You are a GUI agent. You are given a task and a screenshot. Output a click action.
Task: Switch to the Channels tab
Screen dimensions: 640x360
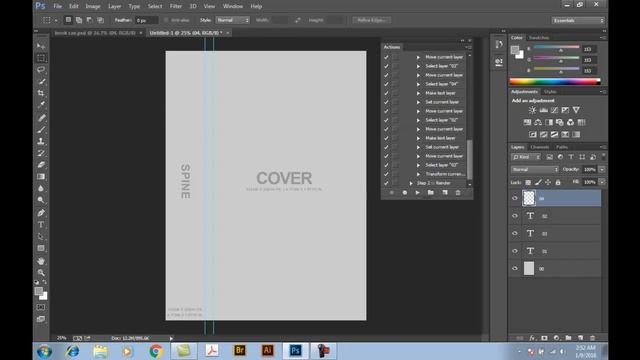click(x=540, y=147)
